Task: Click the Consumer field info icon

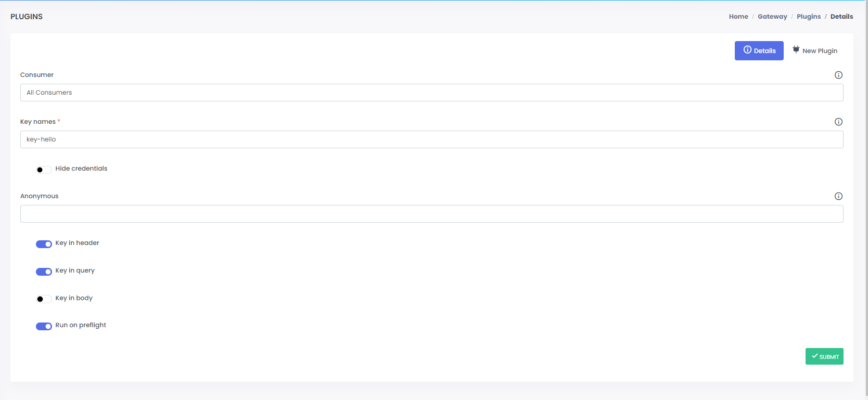Action: point(838,75)
